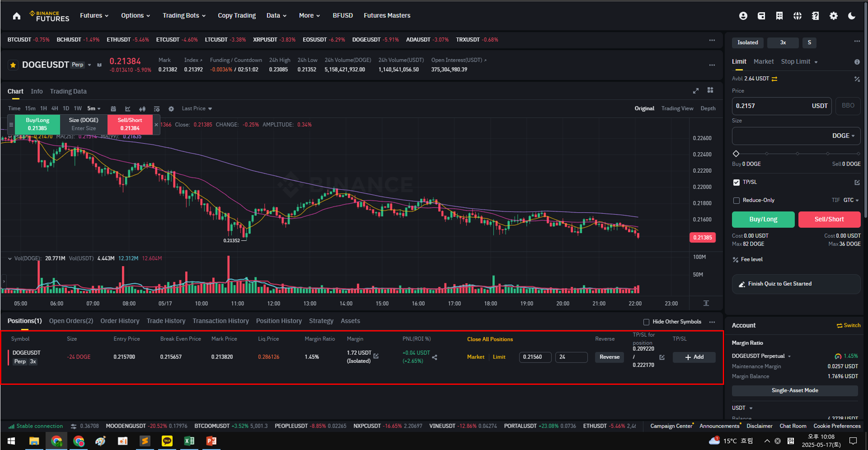Switch to the Open Orders(2) tab
868x450 pixels.
pyautogui.click(x=71, y=321)
